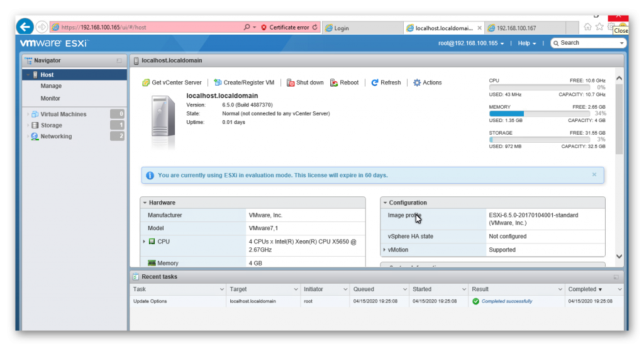This screenshot has width=644, height=346.
Task: Open the Help dropdown menu
Action: (526, 43)
